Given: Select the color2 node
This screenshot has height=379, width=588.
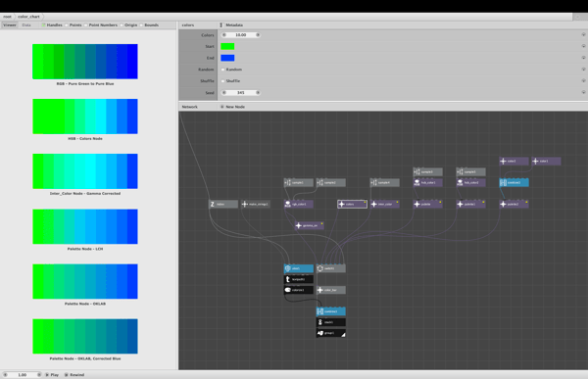Looking at the screenshot, I should [514, 162].
